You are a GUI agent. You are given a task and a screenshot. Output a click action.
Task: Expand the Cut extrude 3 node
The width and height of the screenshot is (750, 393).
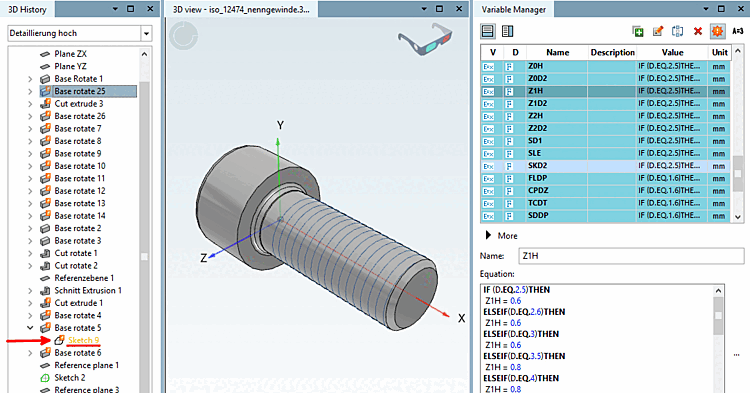pyautogui.click(x=30, y=104)
